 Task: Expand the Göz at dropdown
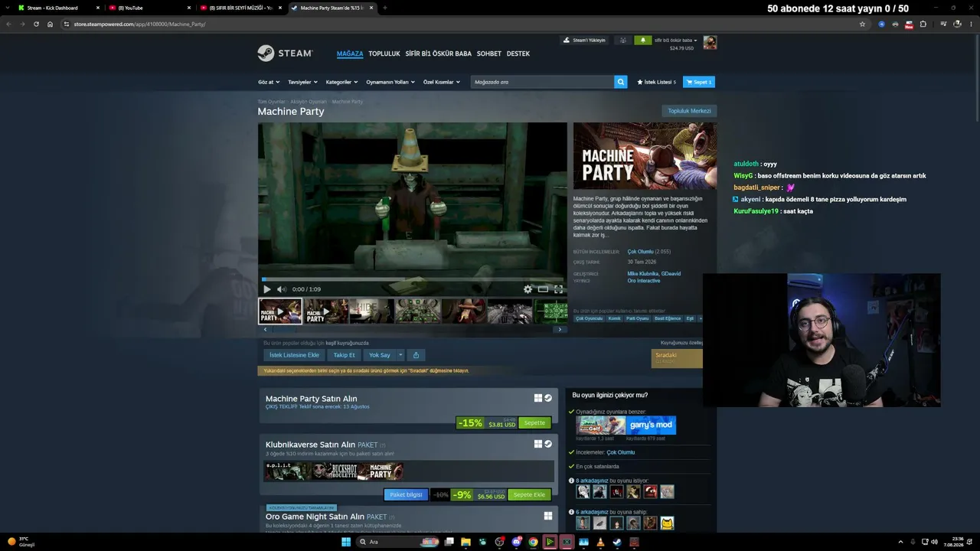(269, 82)
